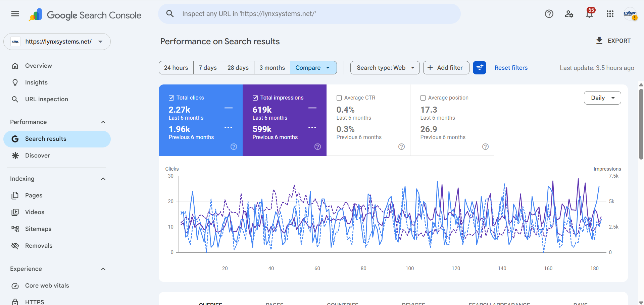644x305 pixels.
Task: Open the Search type: Web dropdown
Action: (x=385, y=68)
